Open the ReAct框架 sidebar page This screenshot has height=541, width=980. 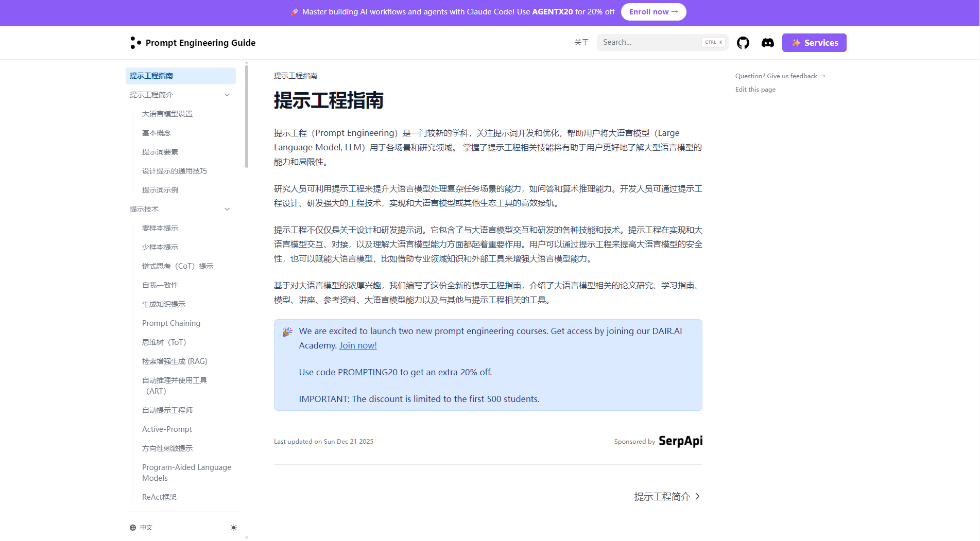click(x=159, y=497)
